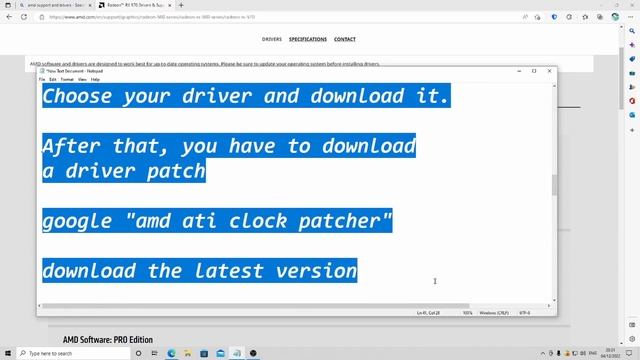Open Notepad View menu
Viewport: 640px width, 360px height.
tap(82, 79)
